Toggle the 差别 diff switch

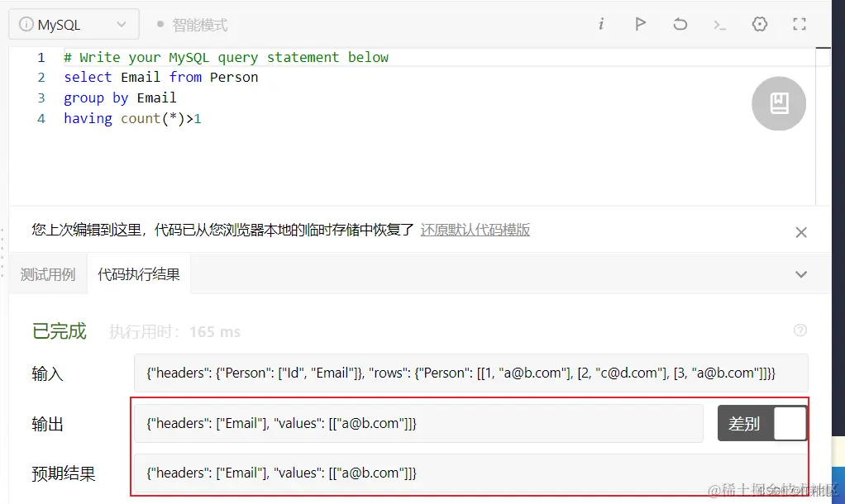(762, 423)
